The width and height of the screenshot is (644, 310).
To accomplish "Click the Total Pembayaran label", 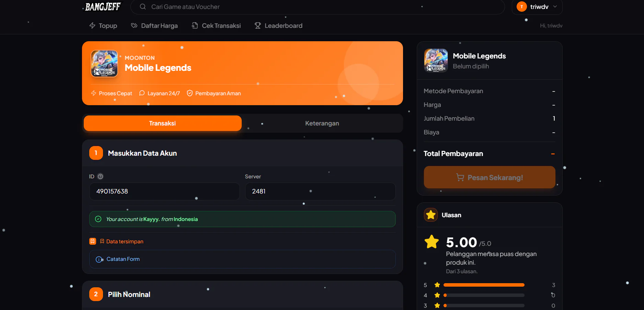I will (453, 153).
